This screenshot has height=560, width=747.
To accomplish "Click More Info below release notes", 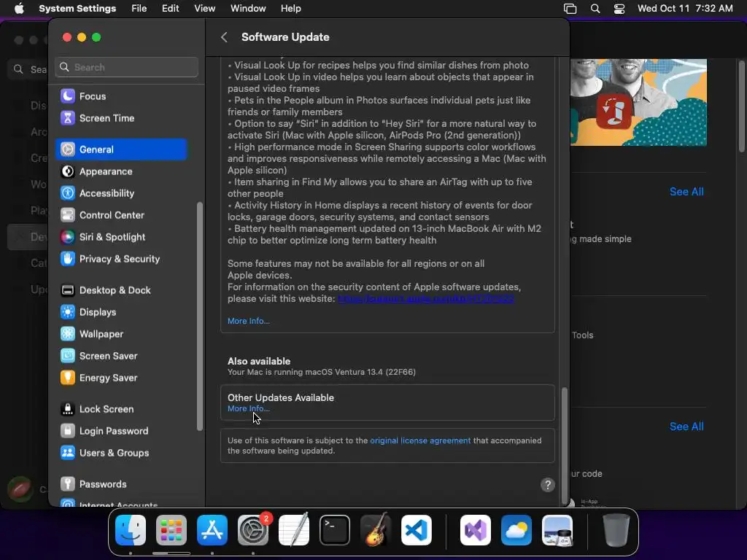I will point(248,321).
